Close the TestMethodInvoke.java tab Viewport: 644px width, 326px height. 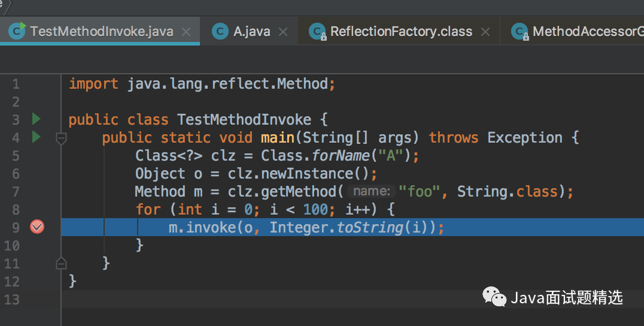(x=186, y=32)
